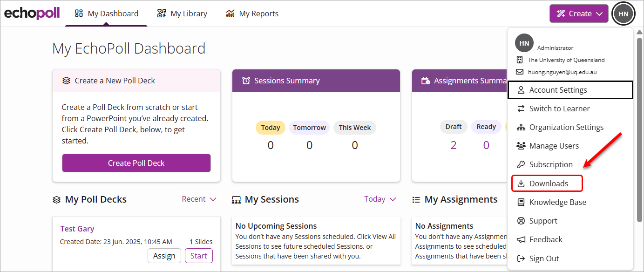Click the Support lifebuoy icon

coord(521,221)
